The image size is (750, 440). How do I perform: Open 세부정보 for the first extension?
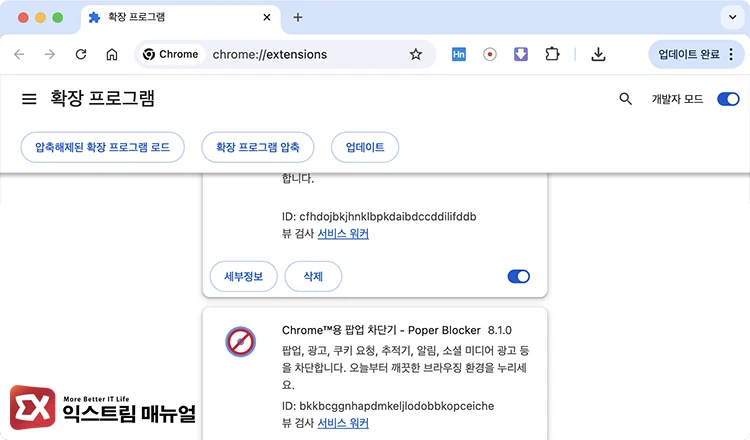tap(243, 276)
